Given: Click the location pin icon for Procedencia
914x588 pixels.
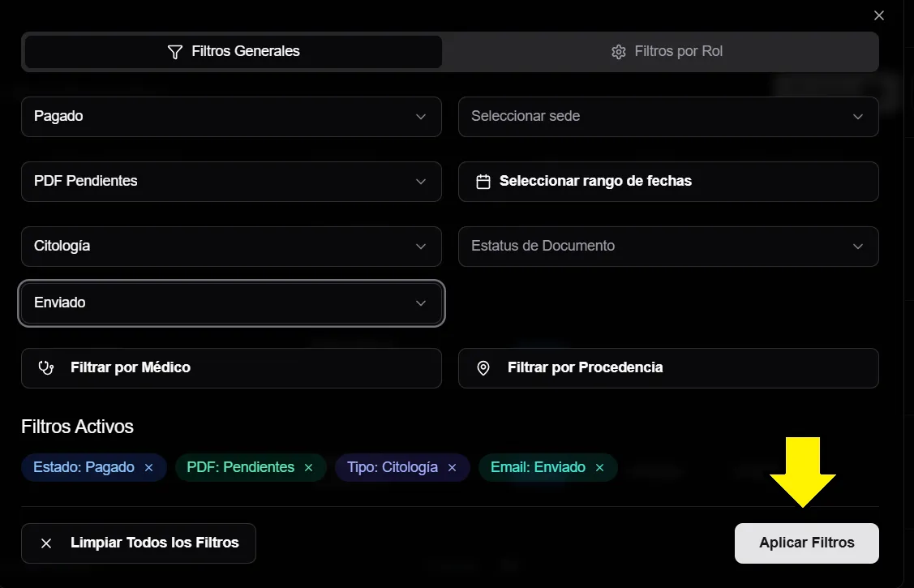Looking at the screenshot, I should [x=483, y=368].
